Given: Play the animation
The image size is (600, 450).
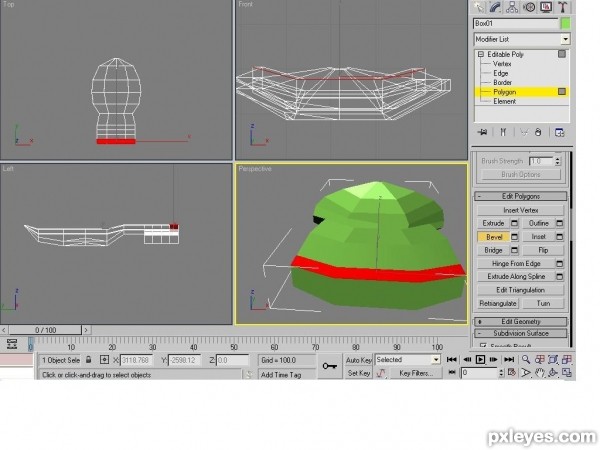Looking at the screenshot, I should click(x=480, y=360).
